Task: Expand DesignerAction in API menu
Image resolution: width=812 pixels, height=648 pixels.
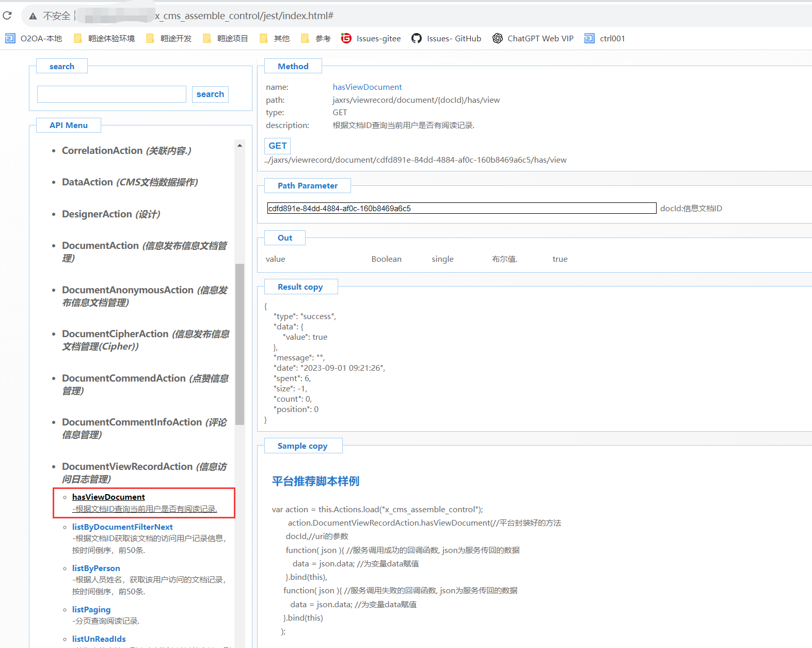Action: 111,214
